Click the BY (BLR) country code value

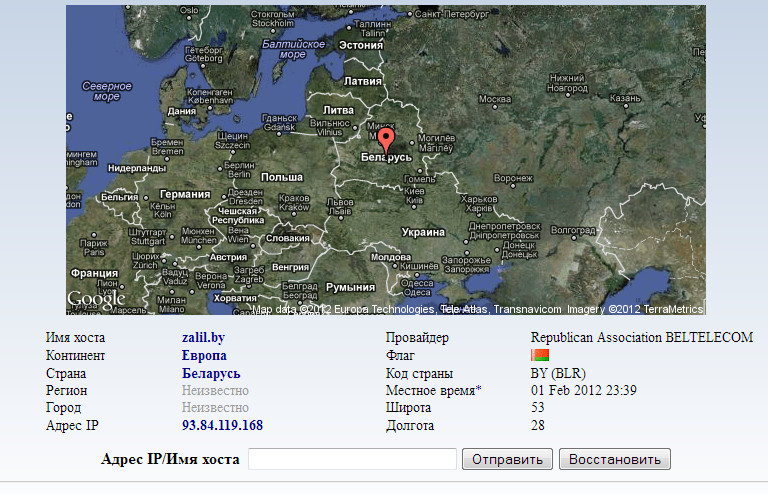point(558,373)
